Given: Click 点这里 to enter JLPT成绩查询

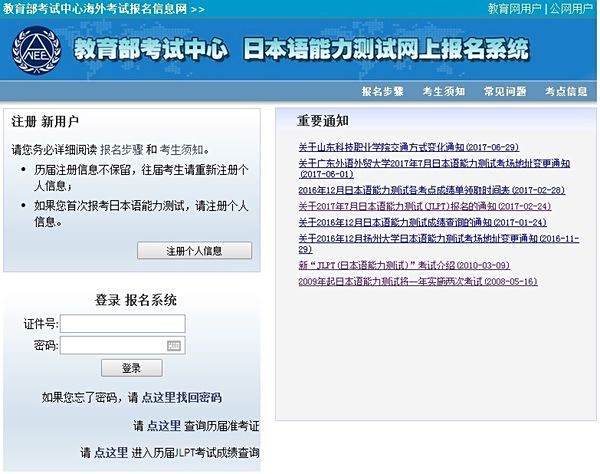Looking at the screenshot, I should coord(111,453).
